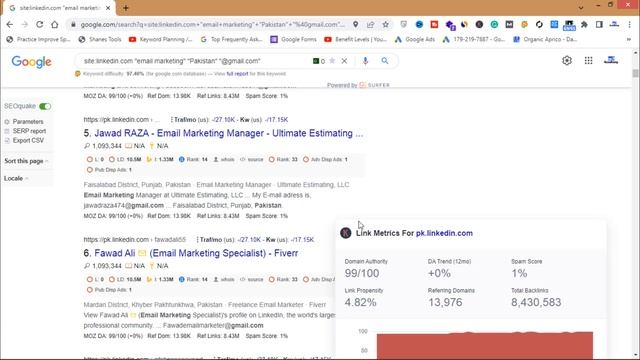Click inside the Google search input

pyautogui.click(x=192, y=61)
